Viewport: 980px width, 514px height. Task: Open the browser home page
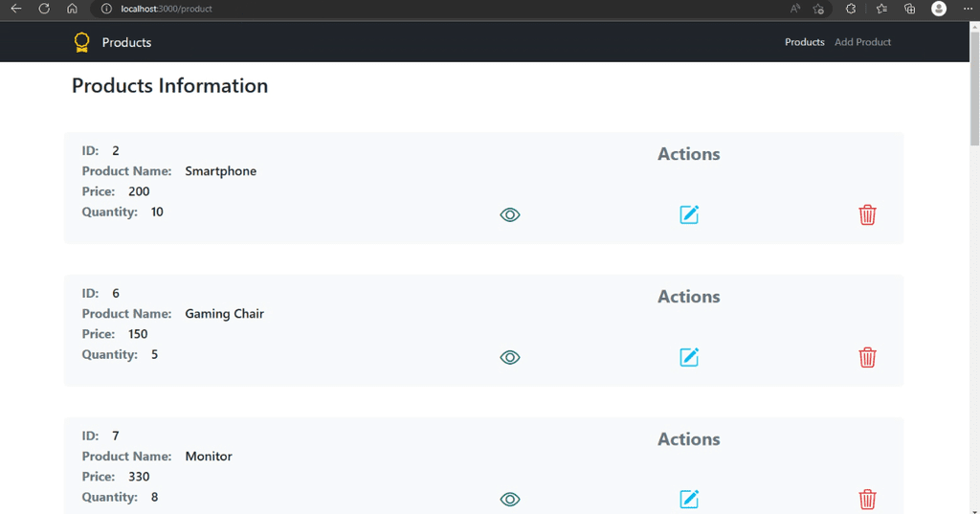72,9
